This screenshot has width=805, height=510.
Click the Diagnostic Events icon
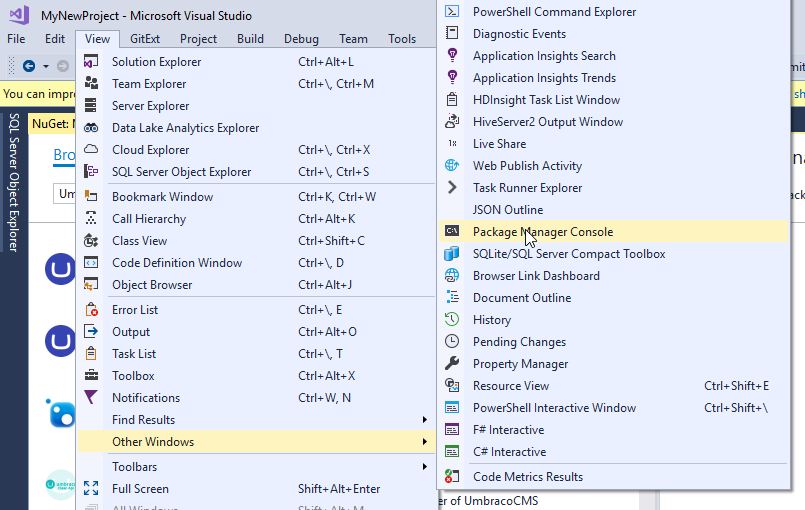[452, 33]
